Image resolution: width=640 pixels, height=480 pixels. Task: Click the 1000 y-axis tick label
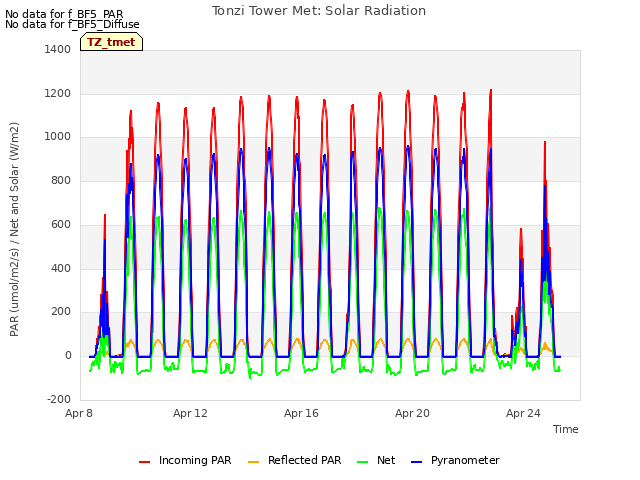[x=58, y=137]
